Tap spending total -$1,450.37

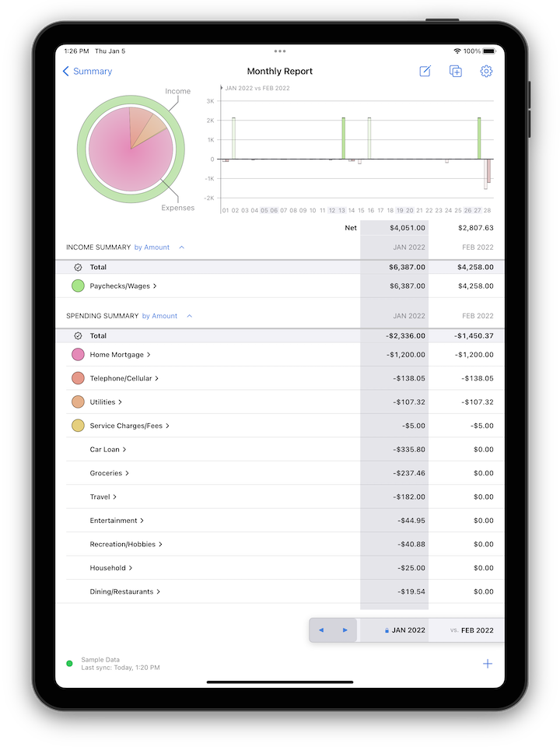pos(474,336)
